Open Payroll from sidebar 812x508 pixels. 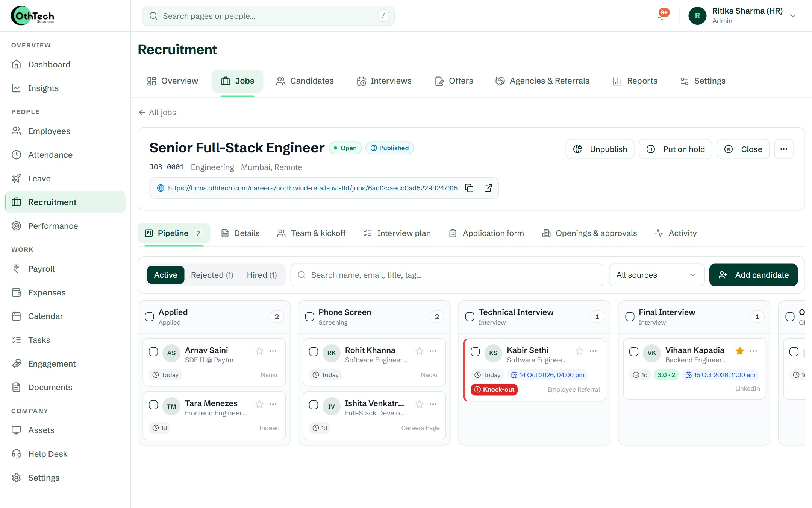(x=65, y=269)
